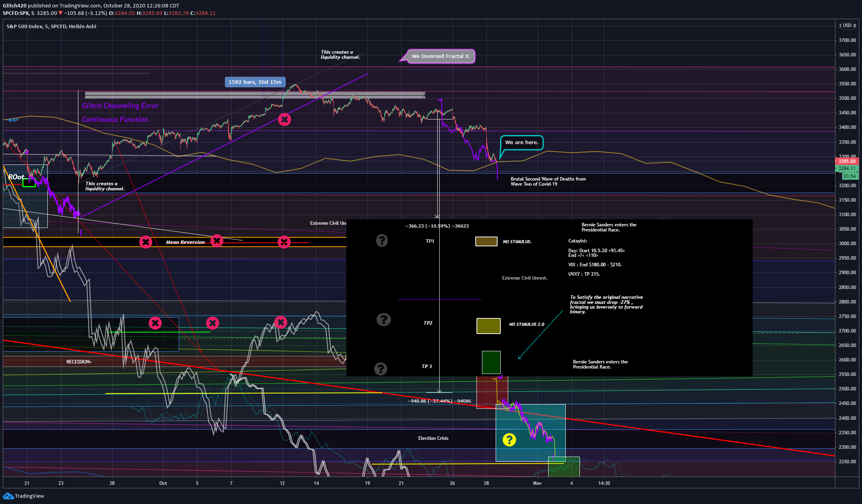The height and width of the screenshot is (504, 862).
Task: Click the '26' date on time axis
Action: pyautogui.click(x=452, y=483)
